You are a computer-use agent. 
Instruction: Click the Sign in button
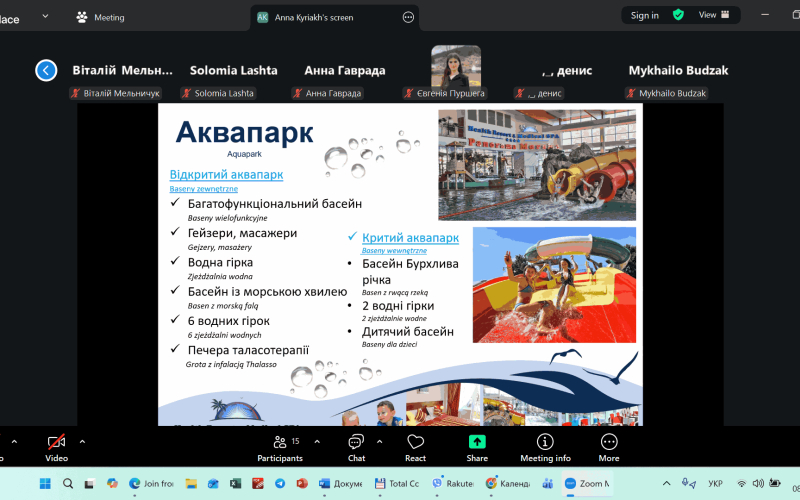tap(645, 15)
